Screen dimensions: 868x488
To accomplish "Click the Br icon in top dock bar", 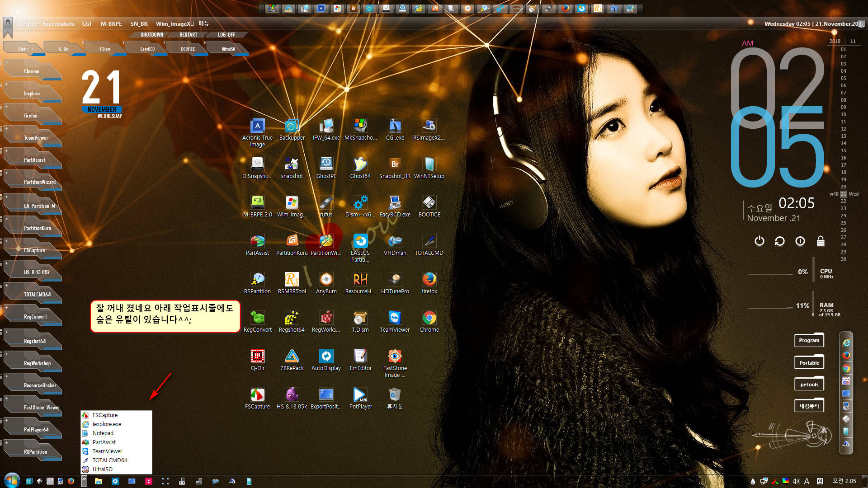I will (354, 8).
